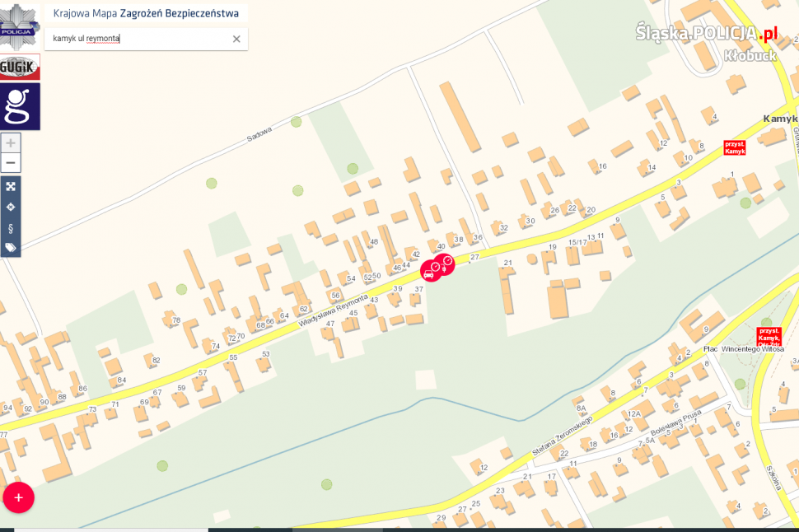Click the search box containing 'kamyk ul reymonta'
The height and width of the screenshot is (532, 799).
coord(147,39)
